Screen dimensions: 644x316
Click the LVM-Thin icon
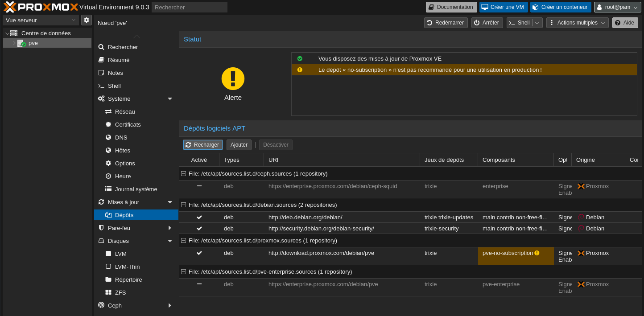[108, 267]
